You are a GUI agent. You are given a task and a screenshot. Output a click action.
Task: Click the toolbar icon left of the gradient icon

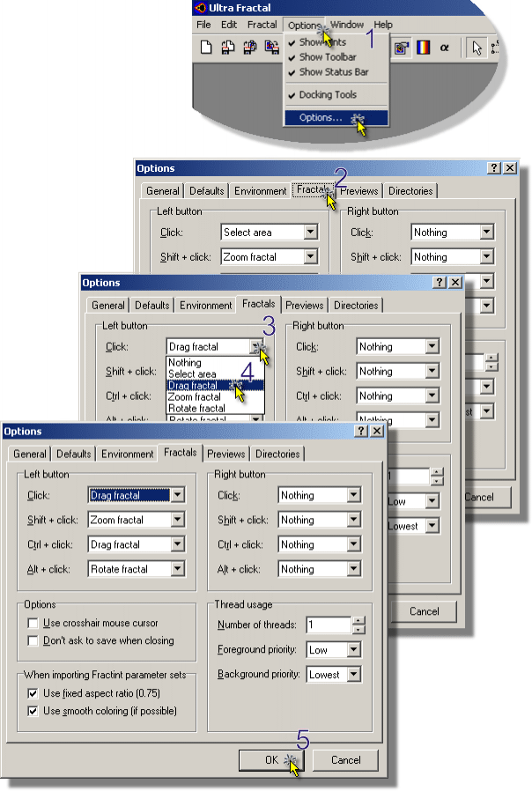[x=402, y=48]
